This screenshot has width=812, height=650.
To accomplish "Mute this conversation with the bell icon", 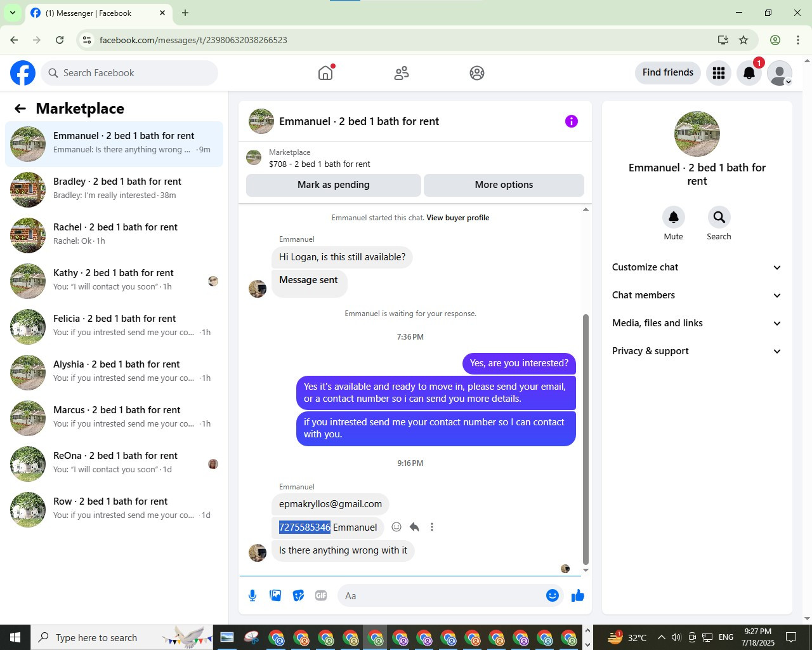I will (x=674, y=217).
